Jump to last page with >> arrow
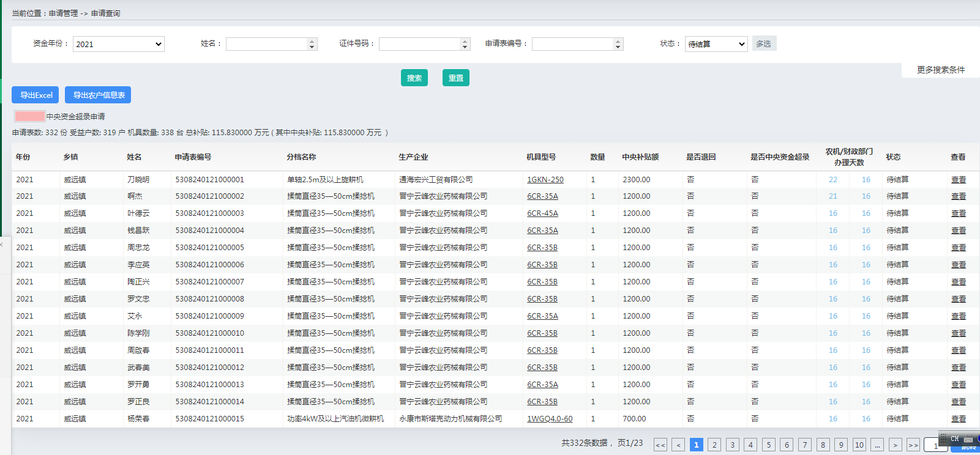980x455 pixels. click(x=913, y=445)
